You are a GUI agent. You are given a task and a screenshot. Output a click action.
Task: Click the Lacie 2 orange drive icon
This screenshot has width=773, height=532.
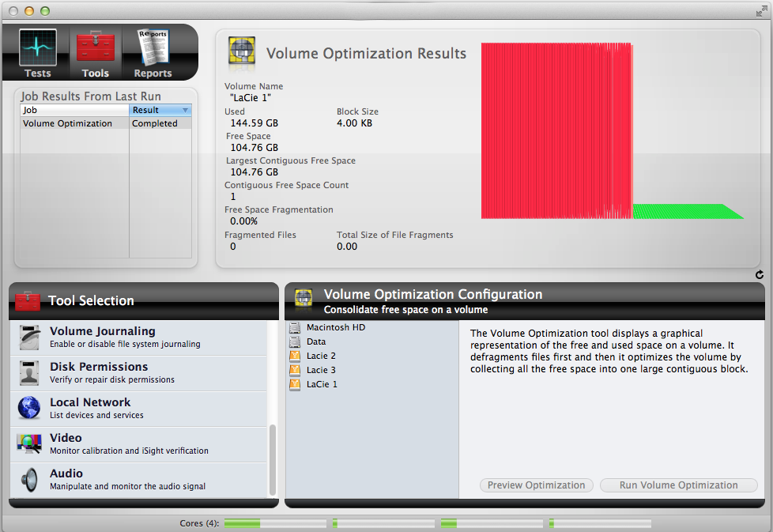click(295, 356)
